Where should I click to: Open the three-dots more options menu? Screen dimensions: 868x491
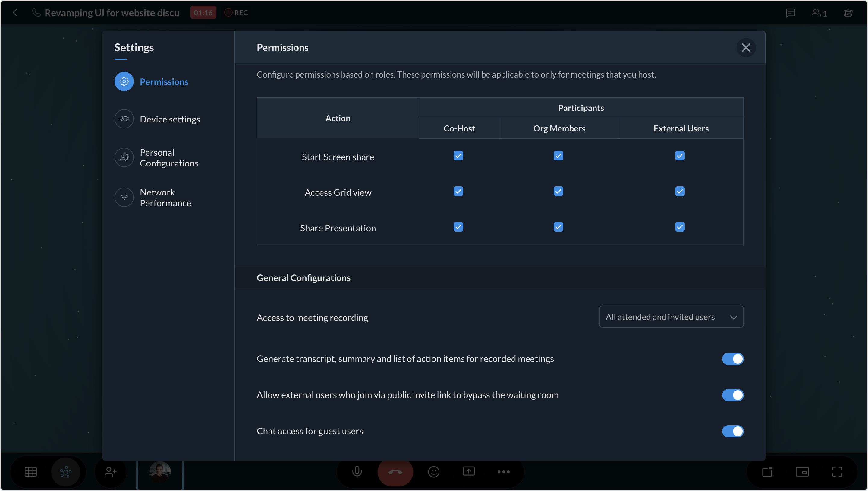pyautogui.click(x=503, y=471)
